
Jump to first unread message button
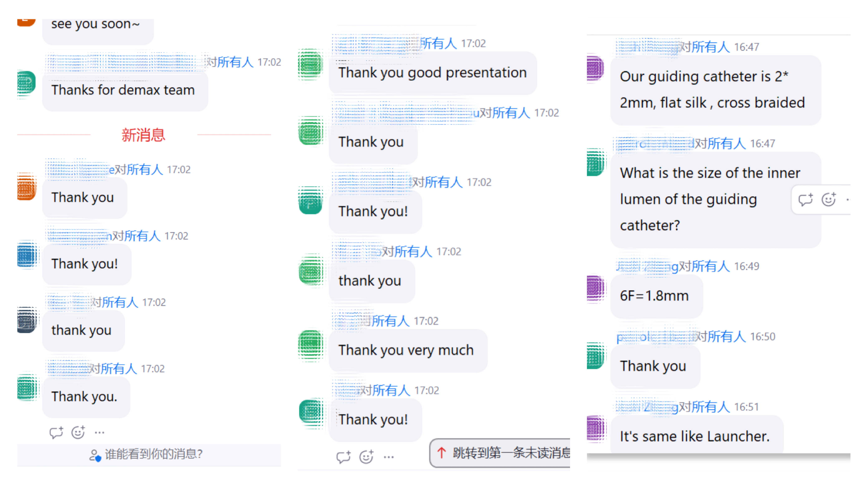click(x=500, y=453)
